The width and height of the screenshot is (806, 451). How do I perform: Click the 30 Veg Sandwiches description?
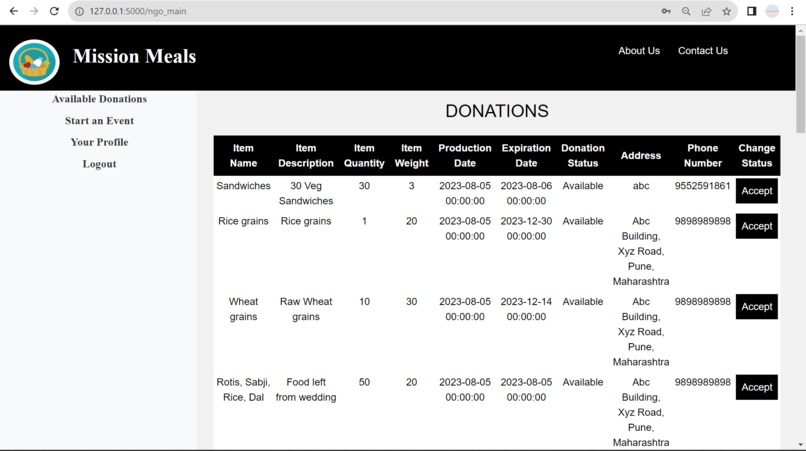(306, 193)
